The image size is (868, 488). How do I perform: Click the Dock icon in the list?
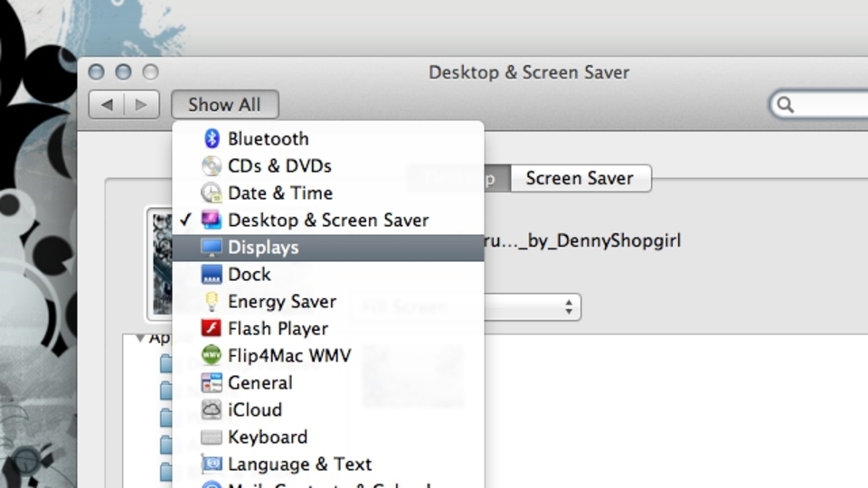212,274
